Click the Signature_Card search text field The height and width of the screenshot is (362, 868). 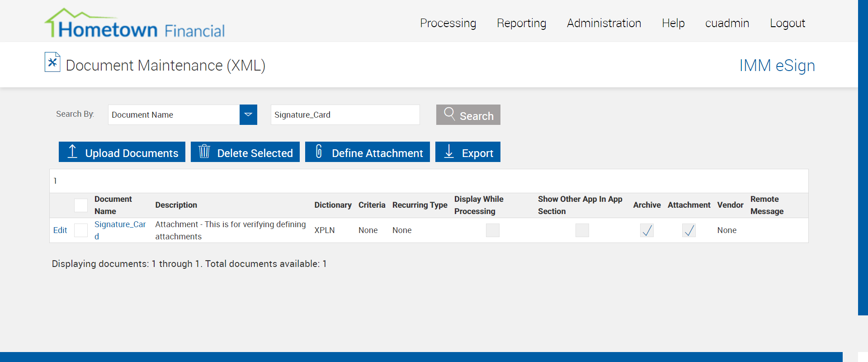[345, 115]
